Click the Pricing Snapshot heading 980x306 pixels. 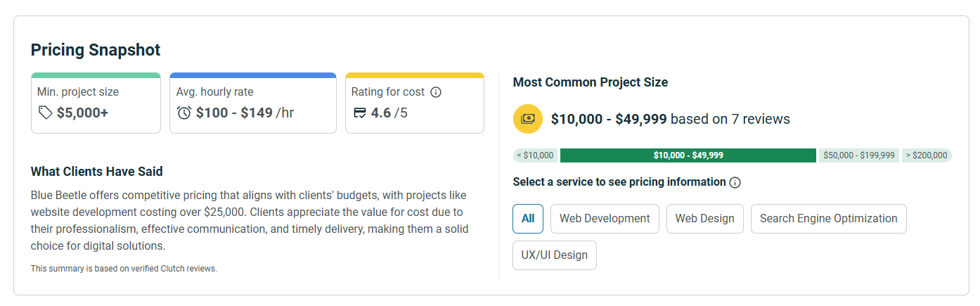[96, 50]
